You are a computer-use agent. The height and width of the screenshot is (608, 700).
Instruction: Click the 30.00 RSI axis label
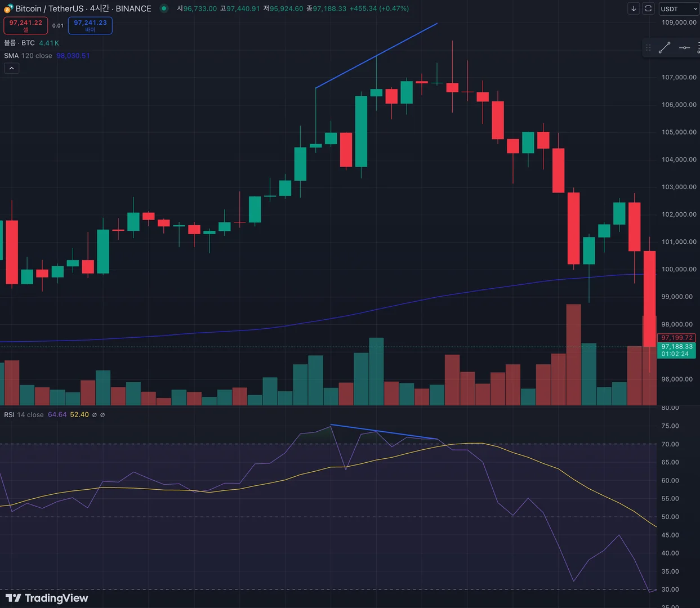[x=670, y=589]
